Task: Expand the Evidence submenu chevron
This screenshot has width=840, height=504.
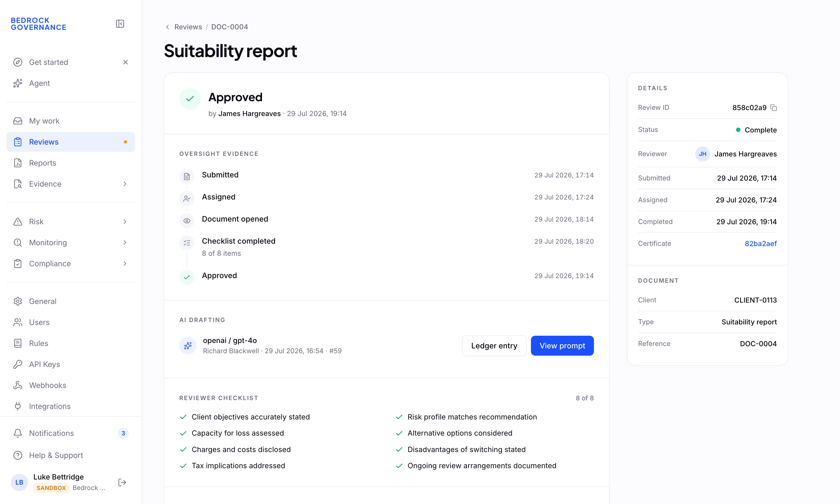Action: point(125,184)
